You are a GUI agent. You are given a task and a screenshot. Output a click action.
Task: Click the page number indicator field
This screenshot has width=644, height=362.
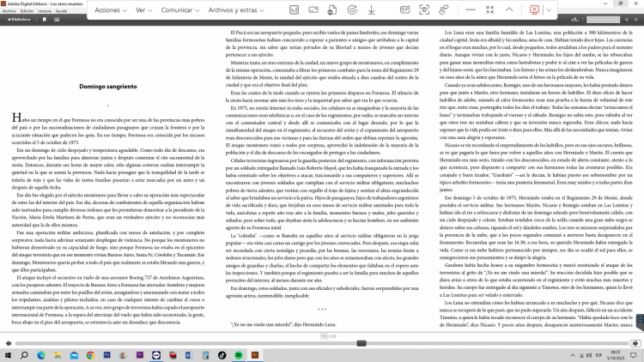click(x=322, y=336)
